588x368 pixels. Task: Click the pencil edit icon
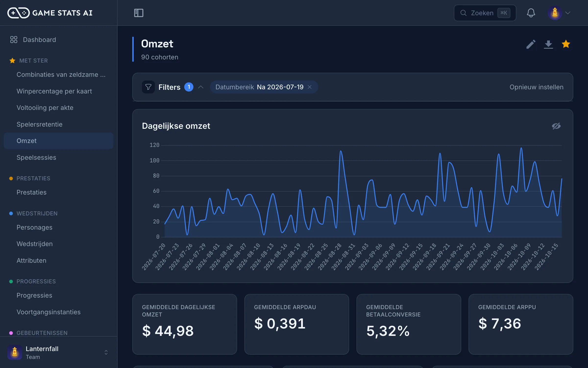tap(531, 44)
